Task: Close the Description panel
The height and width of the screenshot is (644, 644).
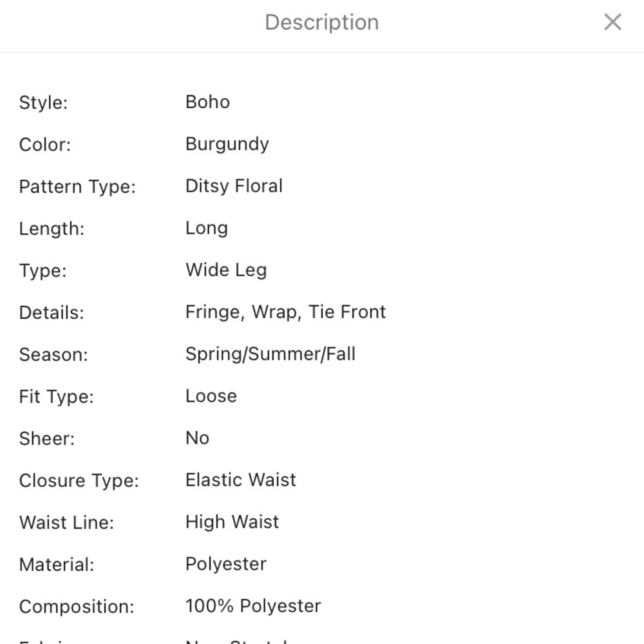Action: click(612, 22)
